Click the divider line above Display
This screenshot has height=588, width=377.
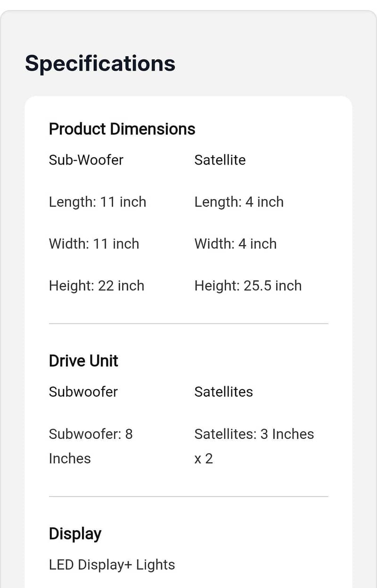pyautogui.click(x=188, y=496)
